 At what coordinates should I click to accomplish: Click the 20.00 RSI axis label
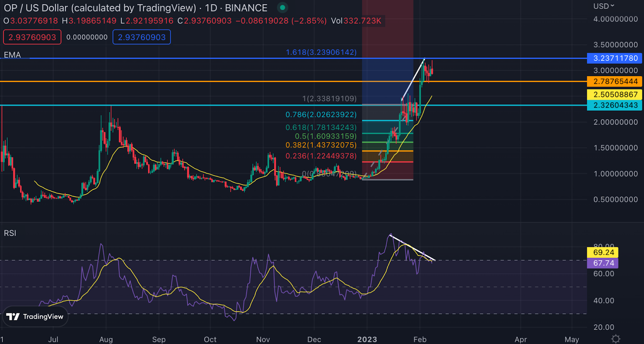click(604, 327)
